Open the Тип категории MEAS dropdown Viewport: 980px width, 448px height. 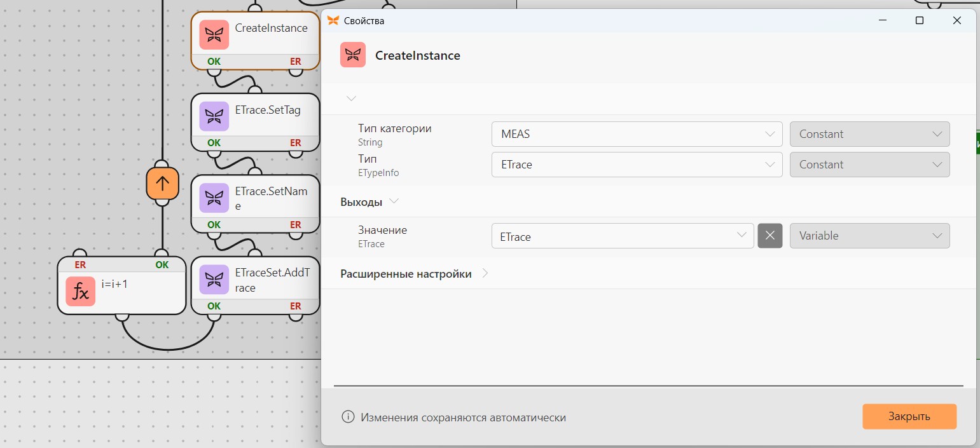(x=637, y=134)
